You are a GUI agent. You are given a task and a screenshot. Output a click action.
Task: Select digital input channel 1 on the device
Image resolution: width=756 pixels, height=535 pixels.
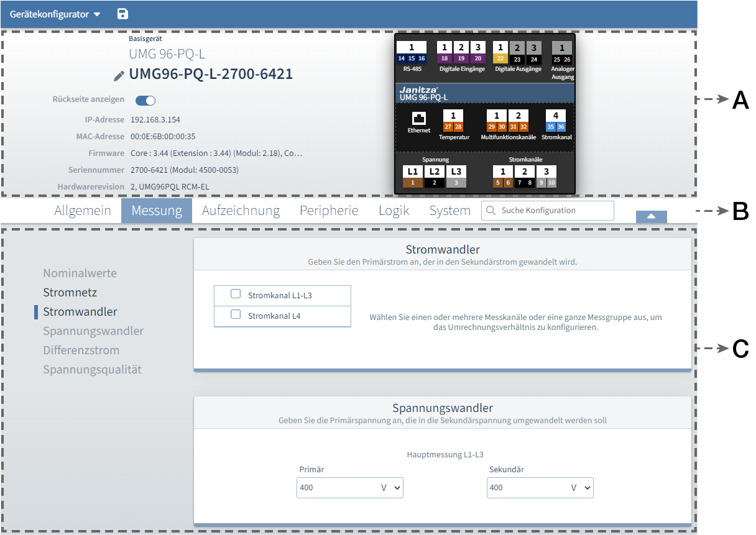click(x=444, y=53)
